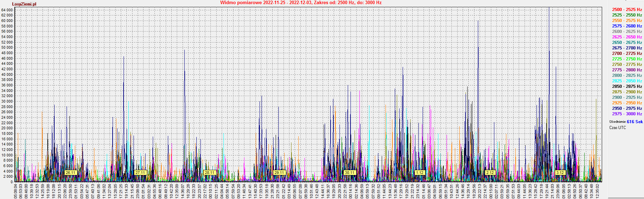Click the 28.11 date label

(209, 173)
